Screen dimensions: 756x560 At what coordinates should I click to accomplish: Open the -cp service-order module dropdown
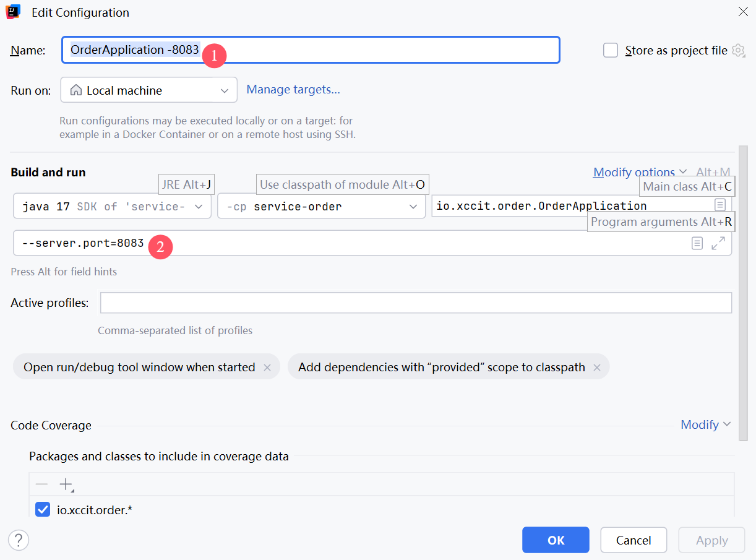click(321, 207)
